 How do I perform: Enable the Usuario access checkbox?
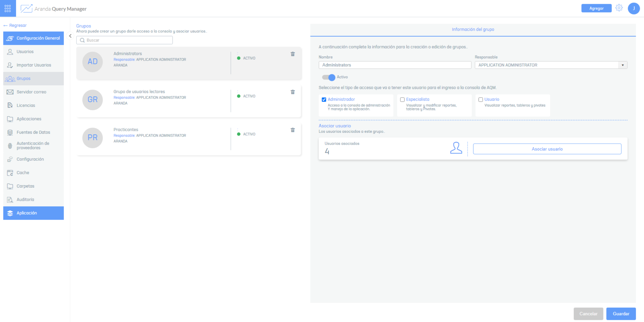[481, 100]
